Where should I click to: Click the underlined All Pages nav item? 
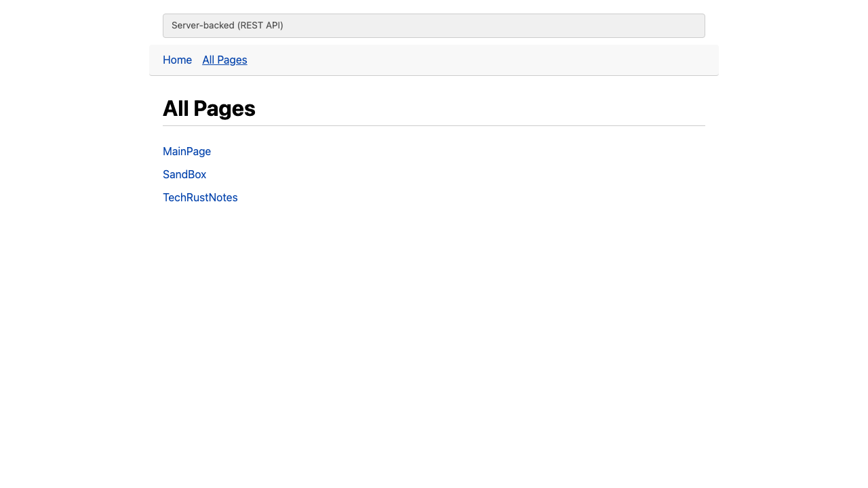coord(224,60)
